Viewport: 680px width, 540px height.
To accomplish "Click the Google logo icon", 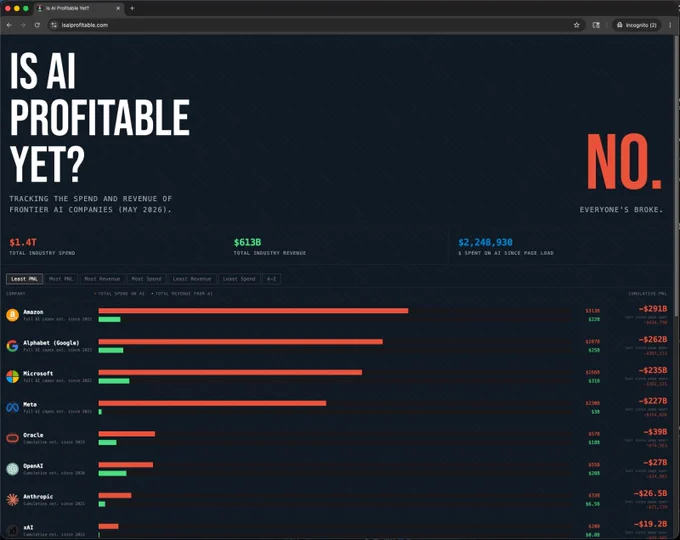I will pos(13,346).
